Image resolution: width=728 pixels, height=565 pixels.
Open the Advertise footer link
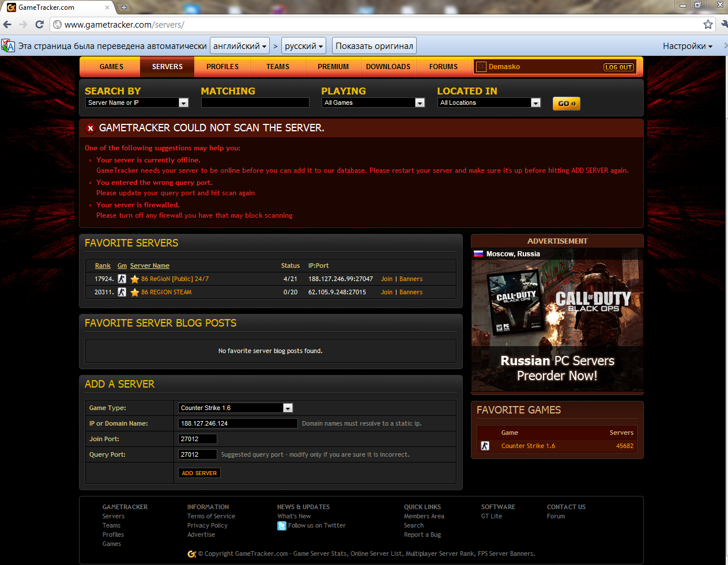[x=201, y=535]
